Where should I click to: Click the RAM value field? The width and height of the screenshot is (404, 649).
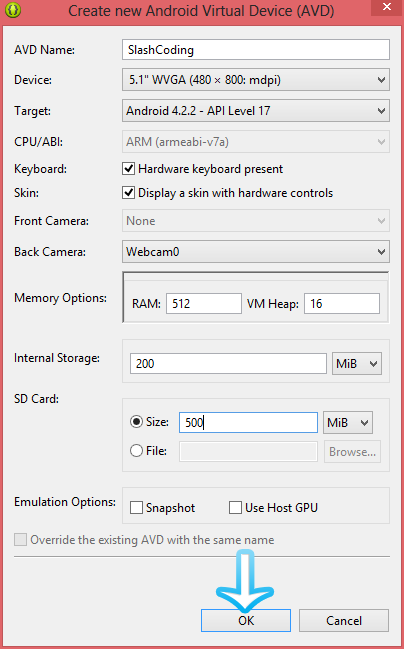[204, 304]
